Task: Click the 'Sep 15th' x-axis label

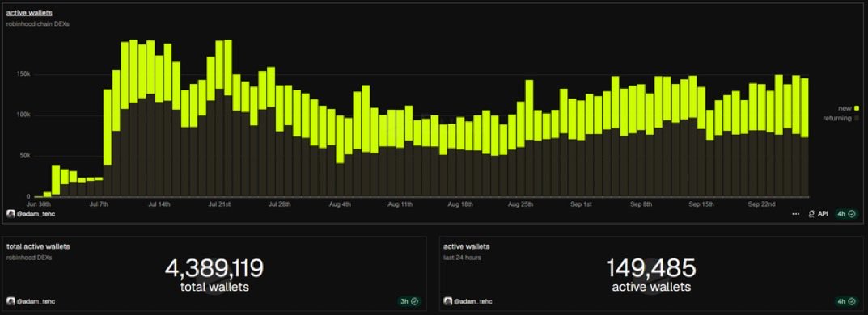Action: tap(701, 204)
